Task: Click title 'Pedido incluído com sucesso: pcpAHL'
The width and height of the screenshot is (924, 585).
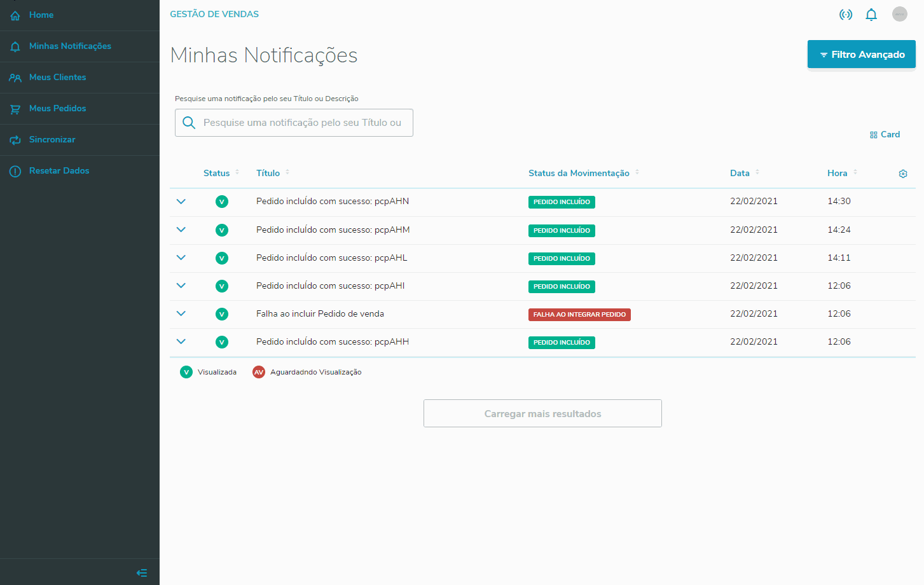Action: [331, 258]
